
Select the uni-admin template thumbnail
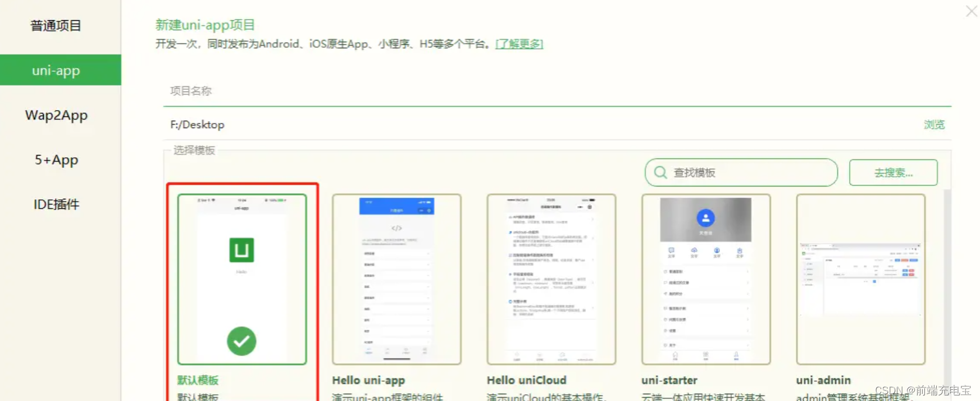pos(861,279)
